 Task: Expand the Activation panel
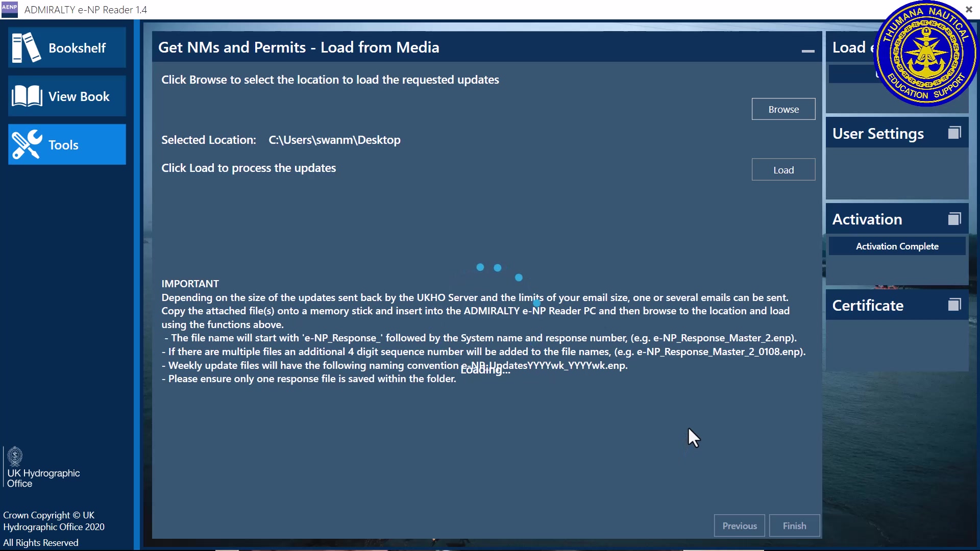tap(954, 219)
